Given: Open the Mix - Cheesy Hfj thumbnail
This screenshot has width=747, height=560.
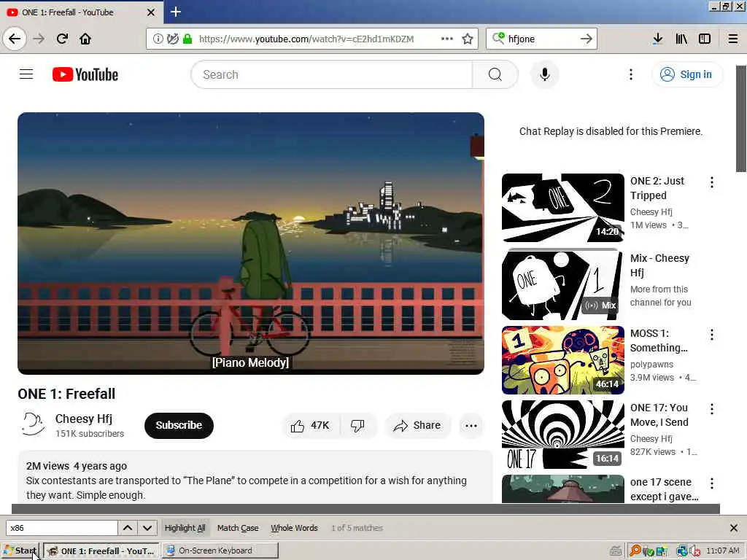Looking at the screenshot, I should click(x=562, y=285).
